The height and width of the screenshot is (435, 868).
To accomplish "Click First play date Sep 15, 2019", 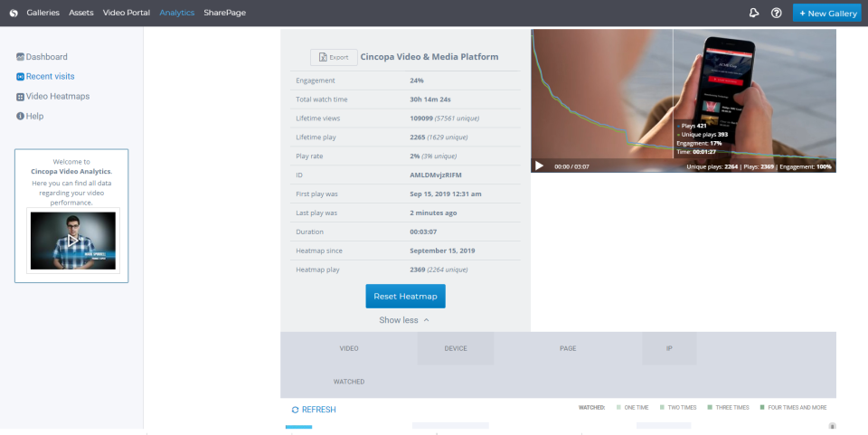I will tap(446, 194).
